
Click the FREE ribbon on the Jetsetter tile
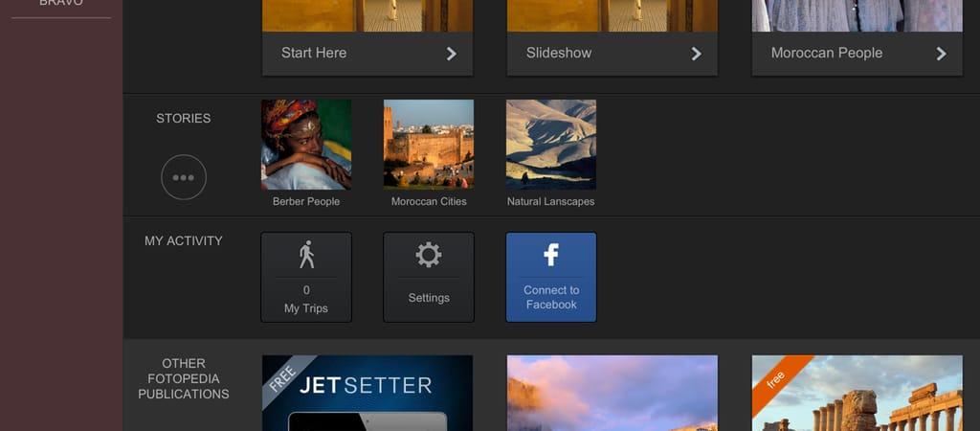281,374
